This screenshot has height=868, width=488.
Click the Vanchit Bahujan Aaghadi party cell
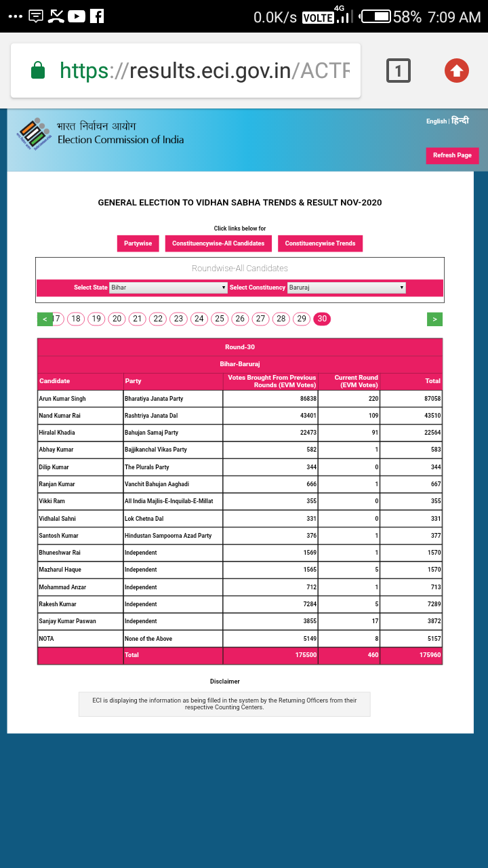(x=173, y=484)
